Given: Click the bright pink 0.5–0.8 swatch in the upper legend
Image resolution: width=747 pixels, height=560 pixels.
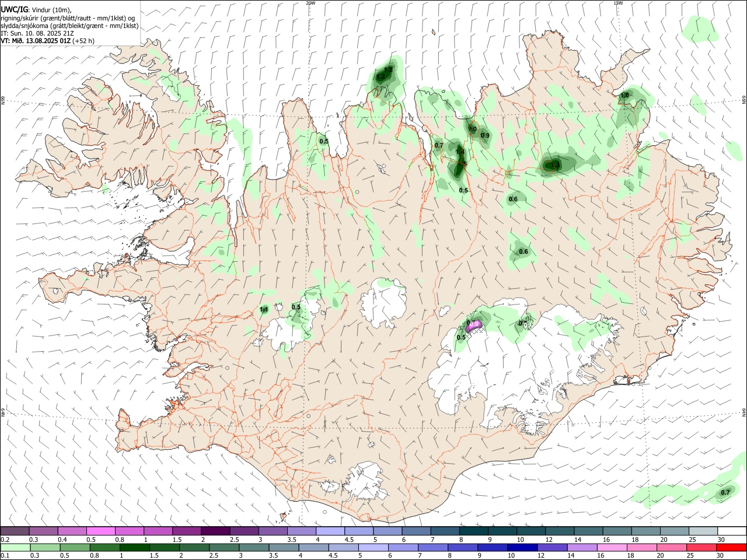Looking at the screenshot, I should pyautogui.click(x=101, y=531).
